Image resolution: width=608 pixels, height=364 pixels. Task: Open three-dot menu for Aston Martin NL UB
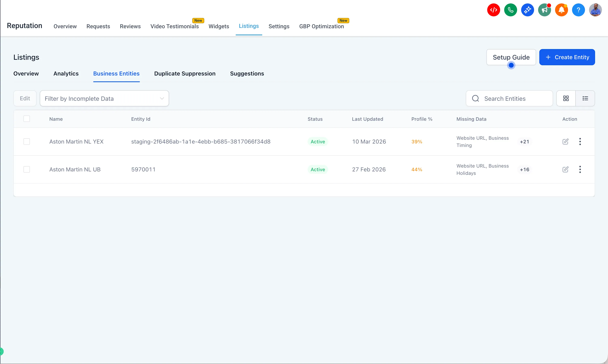[x=580, y=170]
